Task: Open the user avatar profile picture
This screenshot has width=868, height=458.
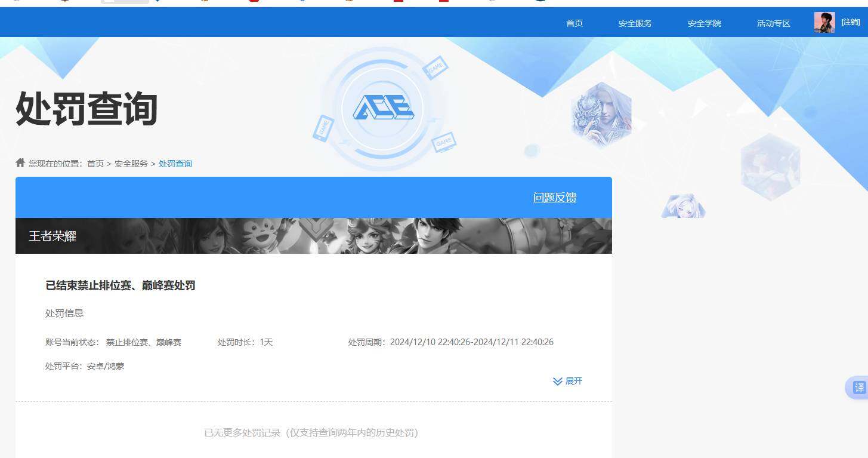Action: point(823,22)
